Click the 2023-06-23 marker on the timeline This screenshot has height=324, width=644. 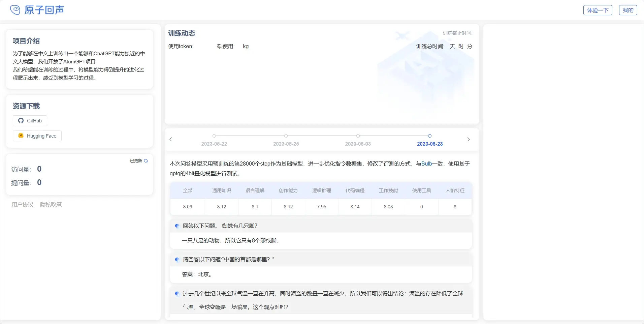[429, 136]
